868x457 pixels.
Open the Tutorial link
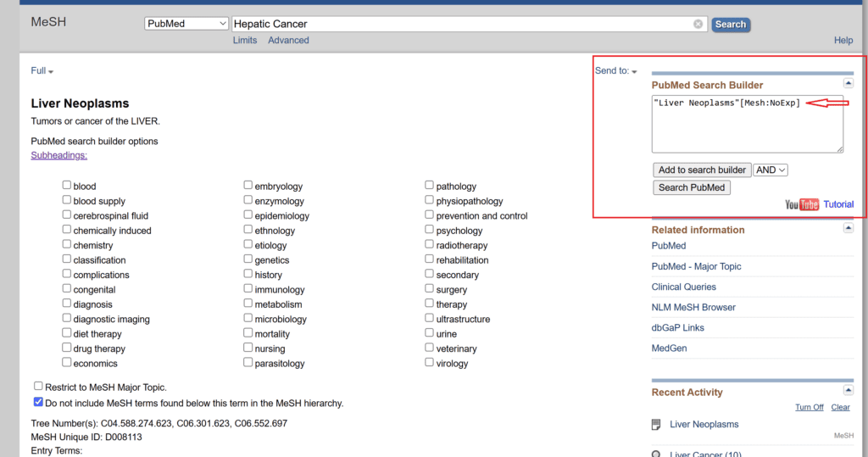(x=838, y=204)
